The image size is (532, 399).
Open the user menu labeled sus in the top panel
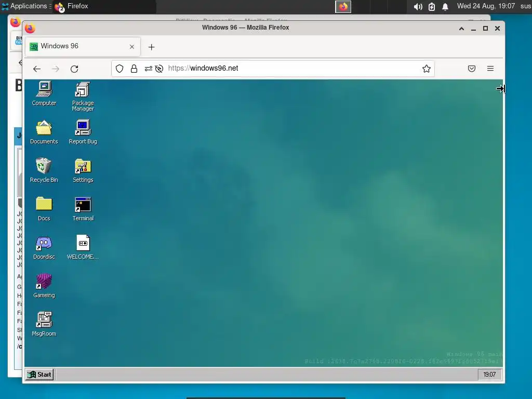(x=526, y=6)
